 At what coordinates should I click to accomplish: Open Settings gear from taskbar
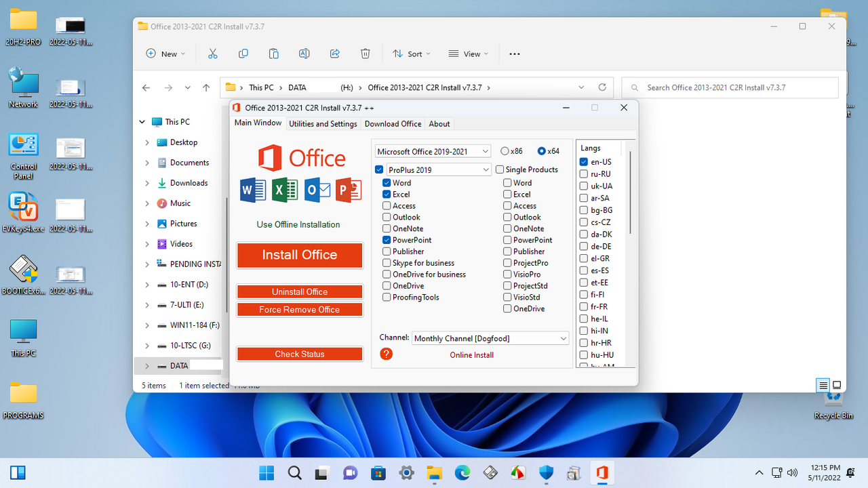coord(406,472)
